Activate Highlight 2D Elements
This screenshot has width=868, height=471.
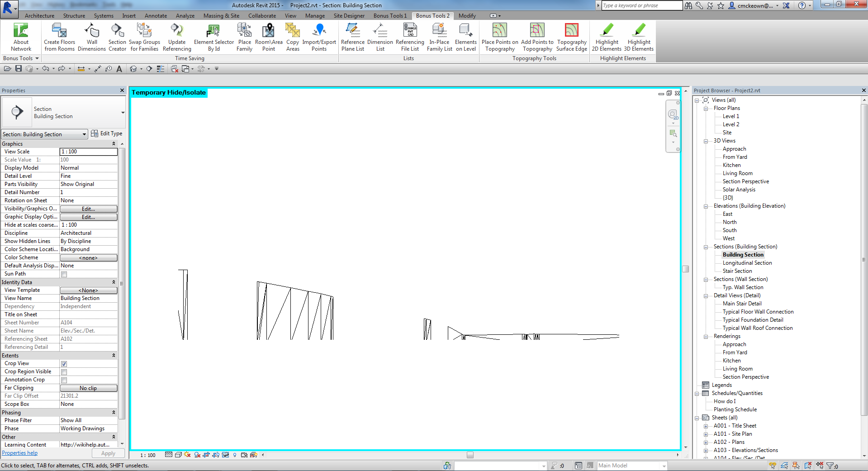[606, 37]
